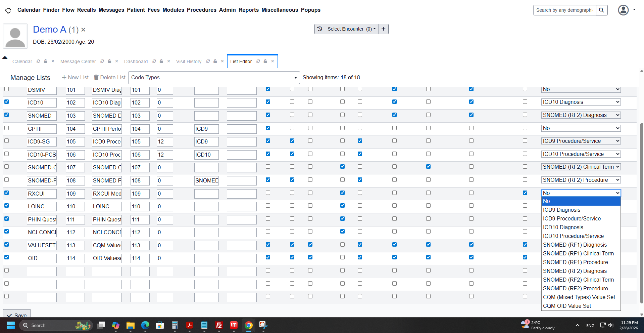The image size is (644, 333).
Task: Click the encounter history clock icon
Action: [319, 29]
